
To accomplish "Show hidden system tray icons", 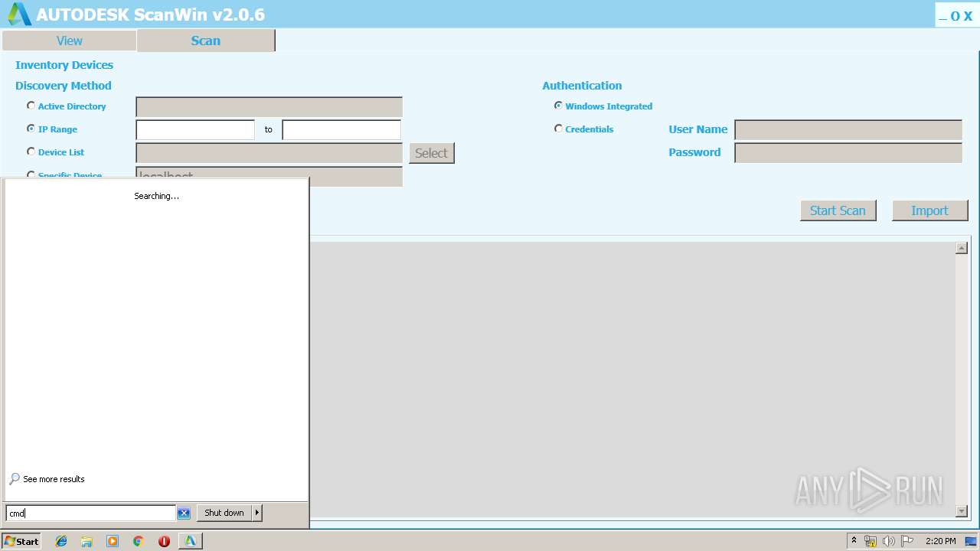I will coord(854,541).
